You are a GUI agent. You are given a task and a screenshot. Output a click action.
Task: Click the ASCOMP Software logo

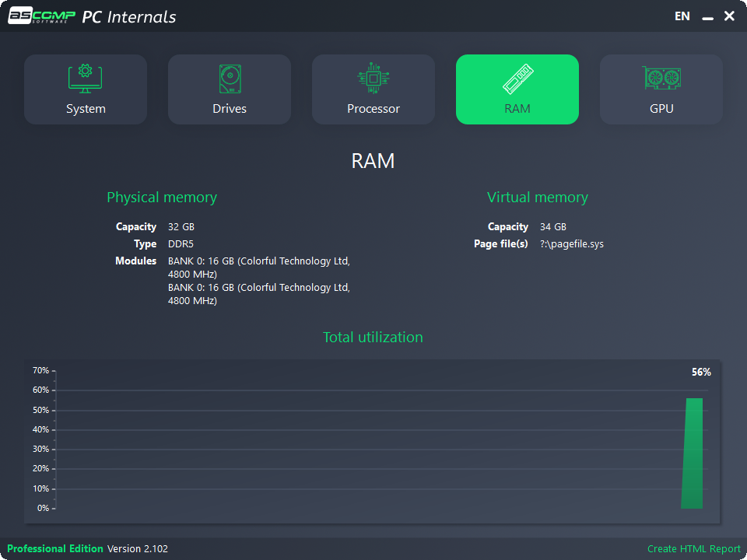(41, 16)
